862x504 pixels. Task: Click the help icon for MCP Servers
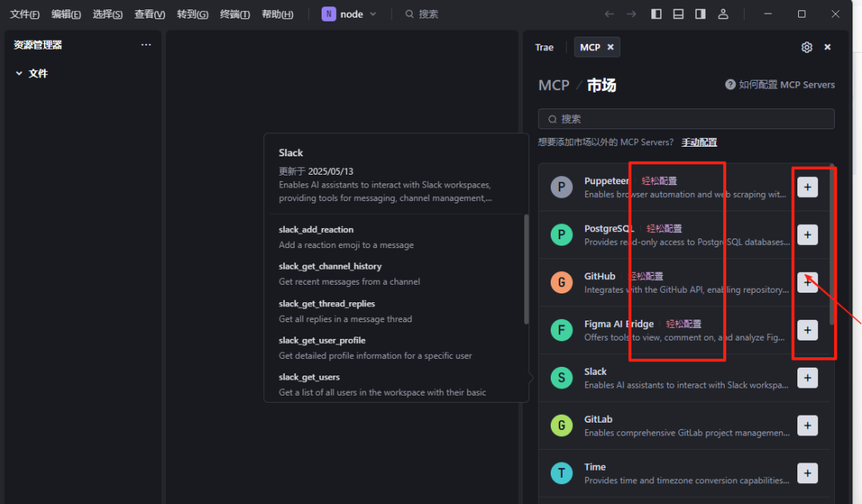[x=730, y=85]
